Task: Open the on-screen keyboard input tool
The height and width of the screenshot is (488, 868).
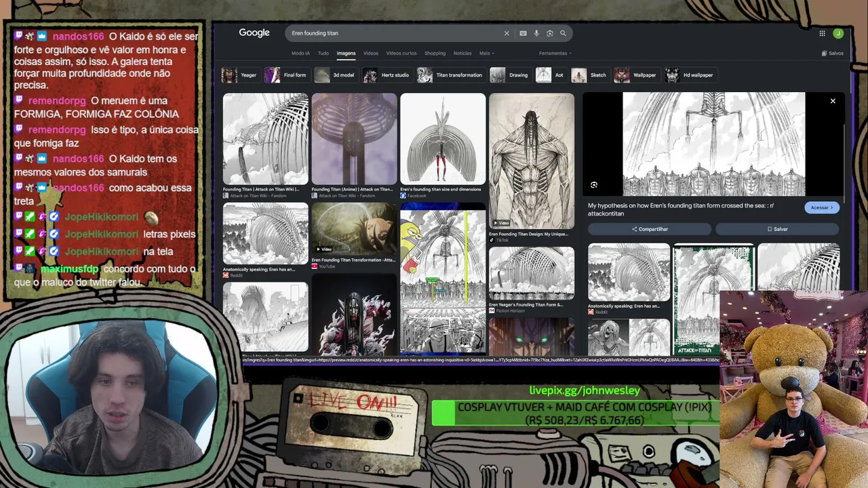Action: pyautogui.click(x=523, y=33)
